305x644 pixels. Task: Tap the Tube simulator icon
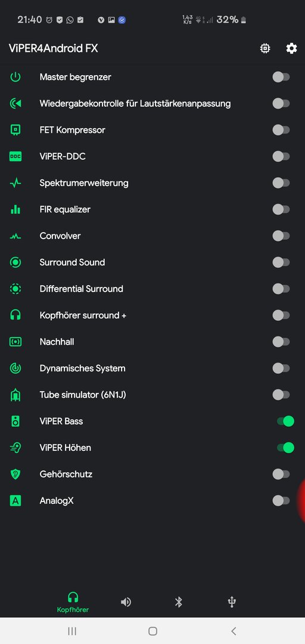(15, 395)
